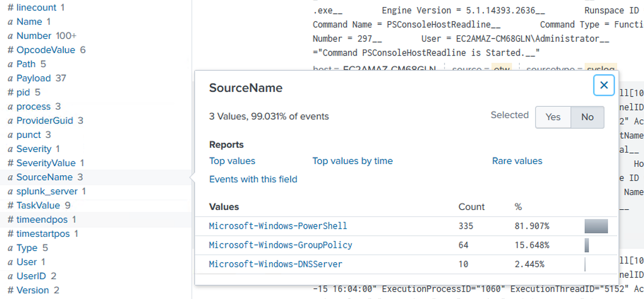
Task: Click the No option for Selected
Action: tap(587, 117)
